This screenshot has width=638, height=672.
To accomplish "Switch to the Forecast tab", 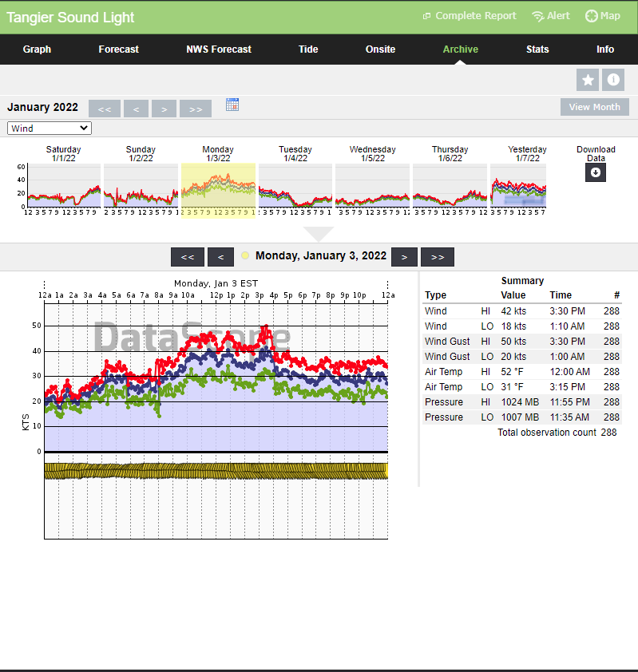I will 118,49.
